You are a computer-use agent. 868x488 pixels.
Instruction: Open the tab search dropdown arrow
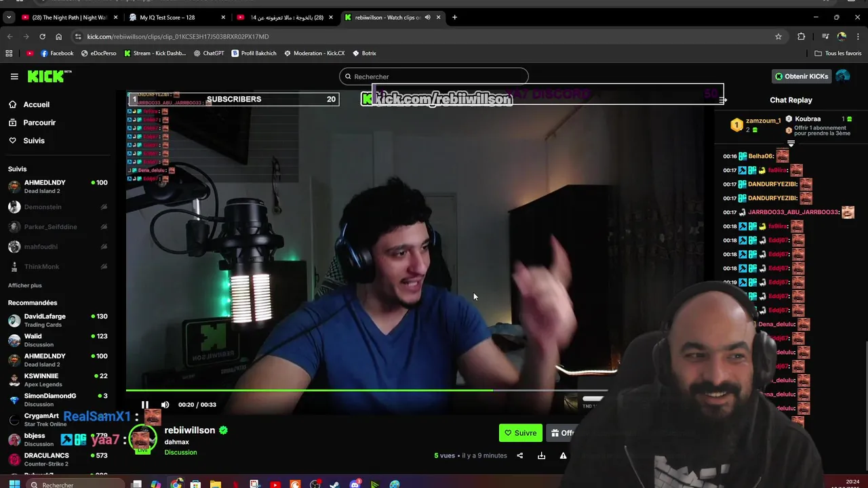pos(9,18)
